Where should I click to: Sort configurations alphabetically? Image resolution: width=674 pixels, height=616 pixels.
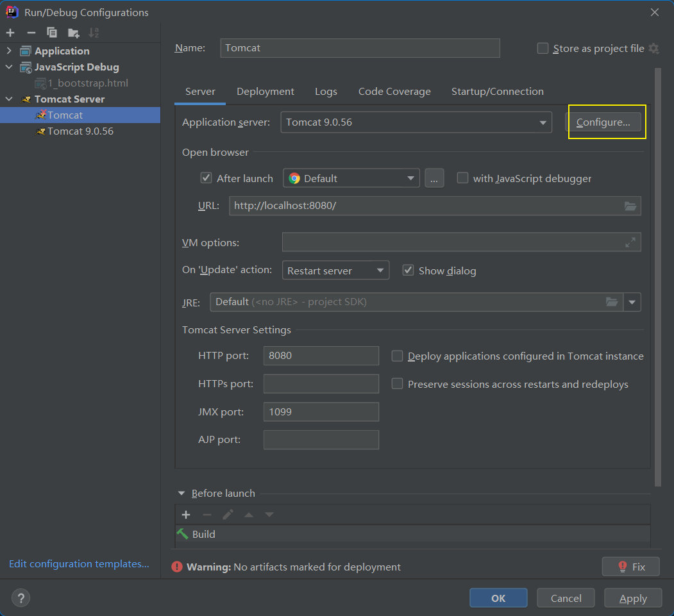(94, 33)
